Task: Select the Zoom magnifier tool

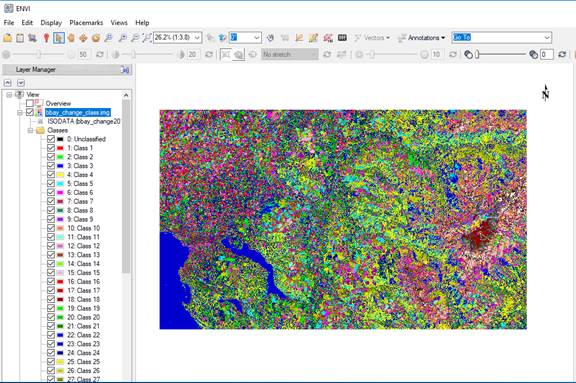Action: click(x=108, y=37)
